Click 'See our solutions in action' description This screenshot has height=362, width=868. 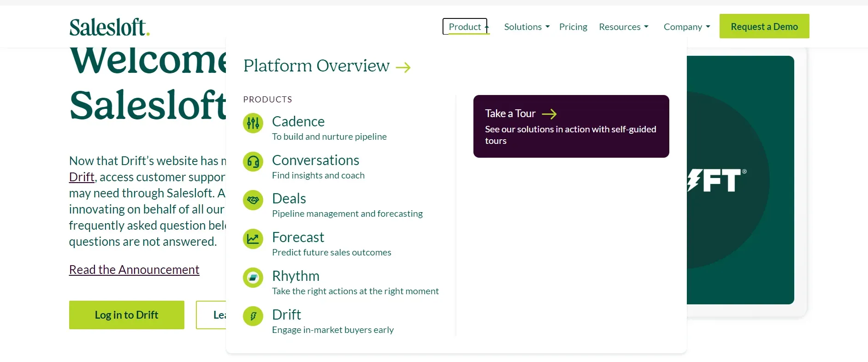coord(571,135)
